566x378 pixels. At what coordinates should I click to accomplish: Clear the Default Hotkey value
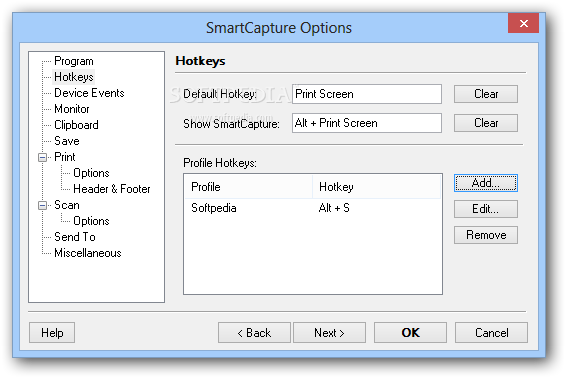coord(486,94)
